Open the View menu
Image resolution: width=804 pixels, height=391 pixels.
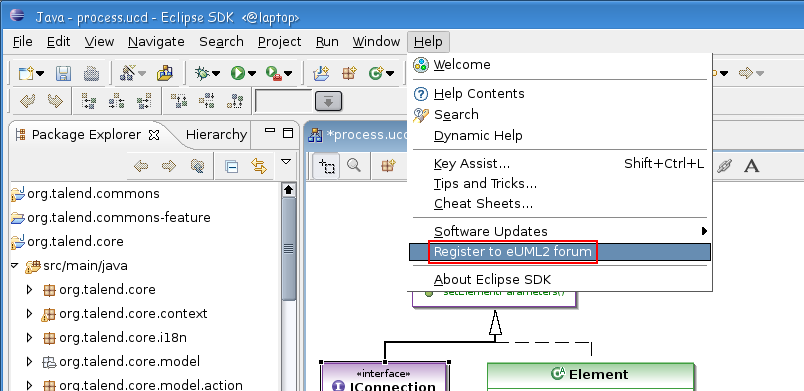tap(99, 42)
